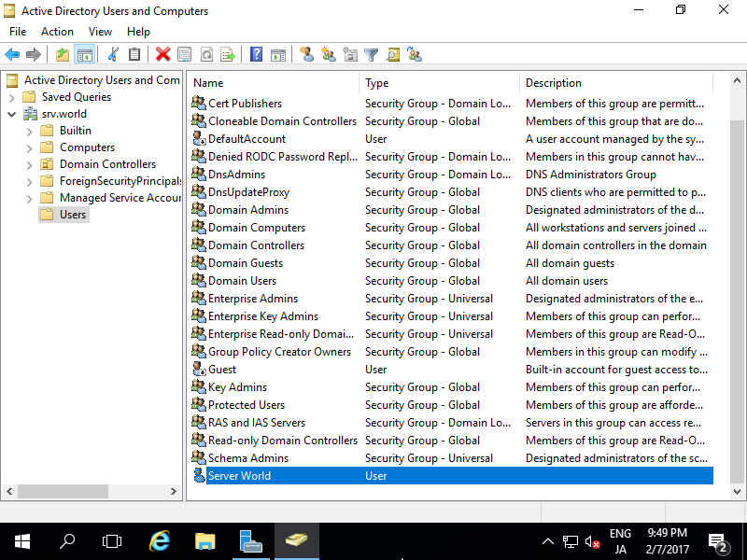
Task: Open the File menu
Action: click(18, 32)
